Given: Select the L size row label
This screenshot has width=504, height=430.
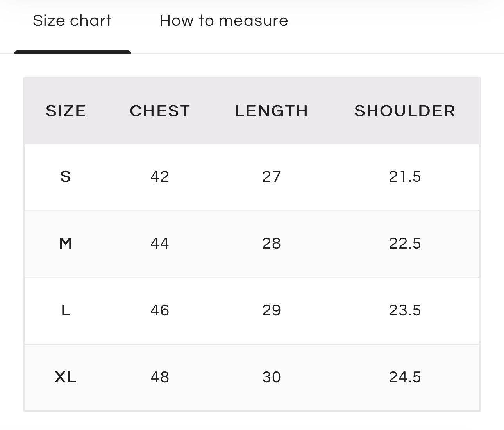Looking at the screenshot, I should click(x=66, y=310).
